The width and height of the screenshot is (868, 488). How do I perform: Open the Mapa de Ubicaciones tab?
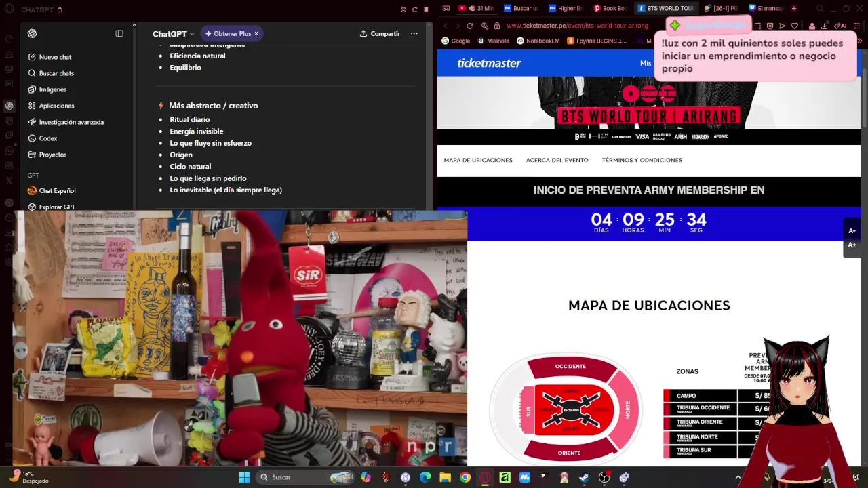478,160
